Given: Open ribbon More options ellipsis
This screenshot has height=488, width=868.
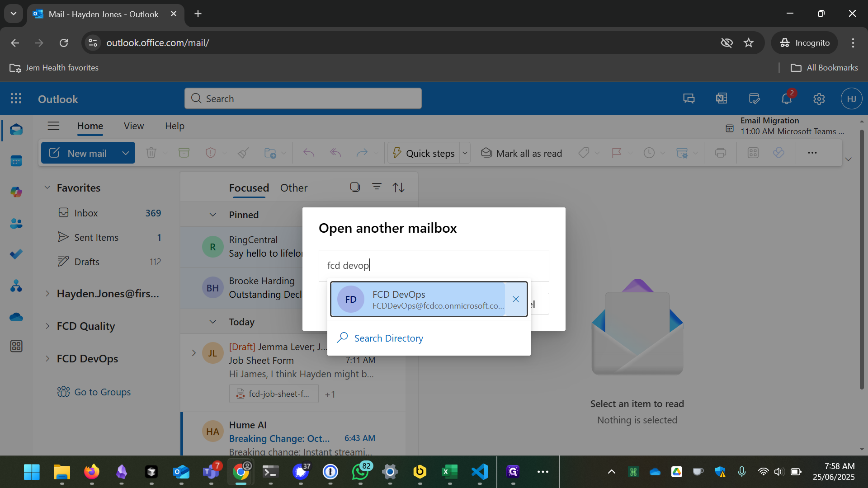Looking at the screenshot, I should (x=812, y=153).
